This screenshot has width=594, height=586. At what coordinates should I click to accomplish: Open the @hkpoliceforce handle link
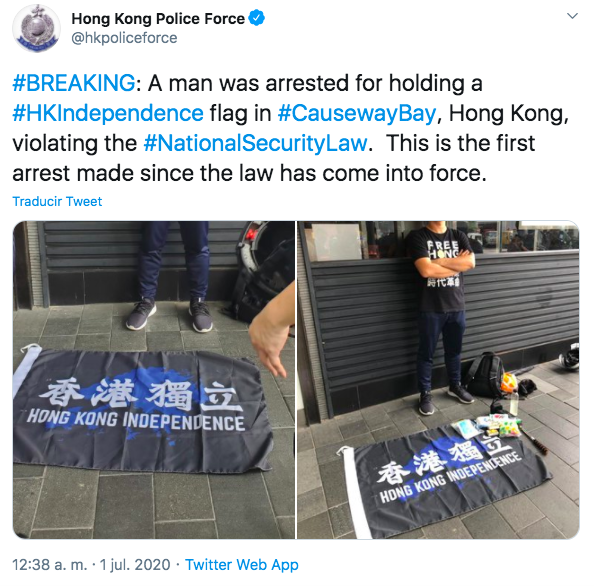click(124, 38)
